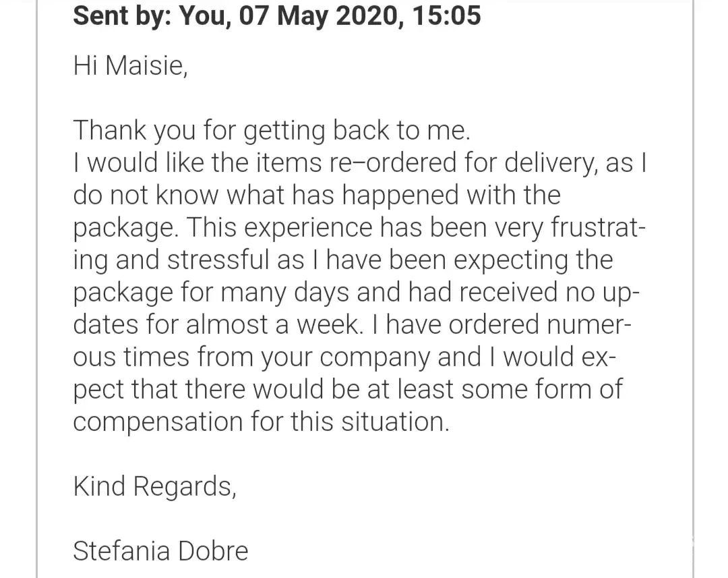
Task: Click the word "situation" ending the paragraph
Action: pyautogui.click(x=394, y=422)
